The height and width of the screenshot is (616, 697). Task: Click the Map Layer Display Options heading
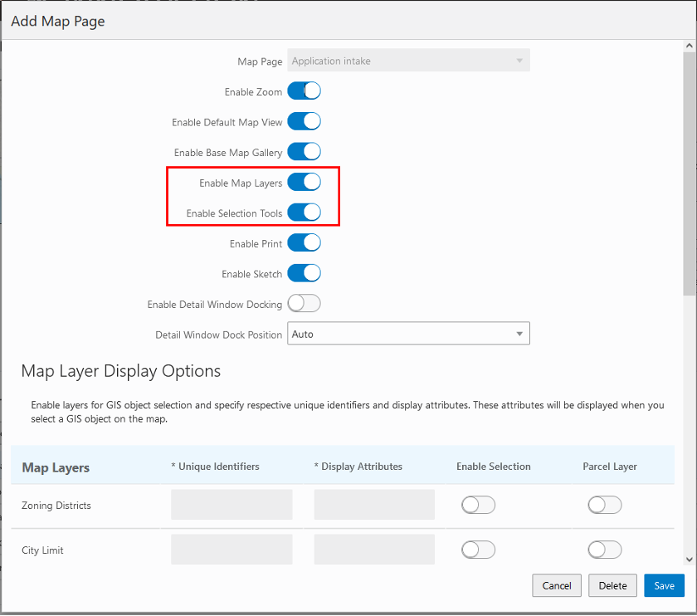tap(121, 371)
